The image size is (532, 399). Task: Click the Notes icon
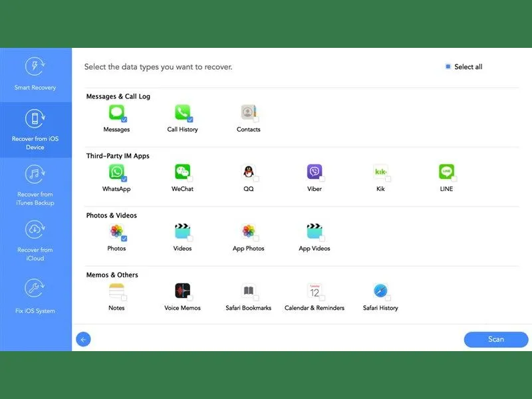point(116,291)
